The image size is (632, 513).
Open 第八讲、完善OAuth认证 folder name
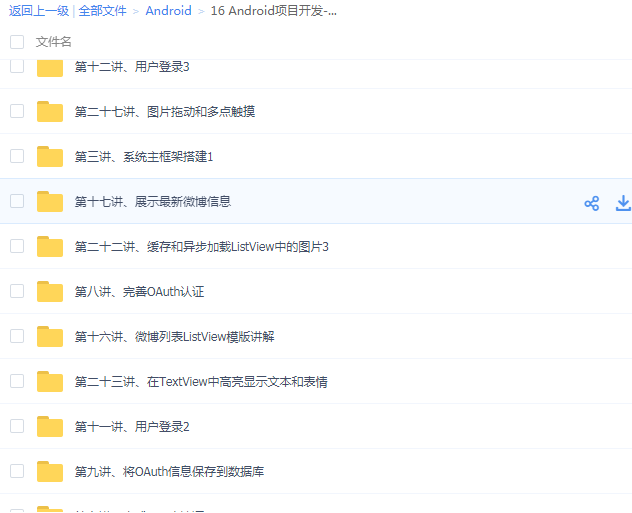click(x=139, y=292)
